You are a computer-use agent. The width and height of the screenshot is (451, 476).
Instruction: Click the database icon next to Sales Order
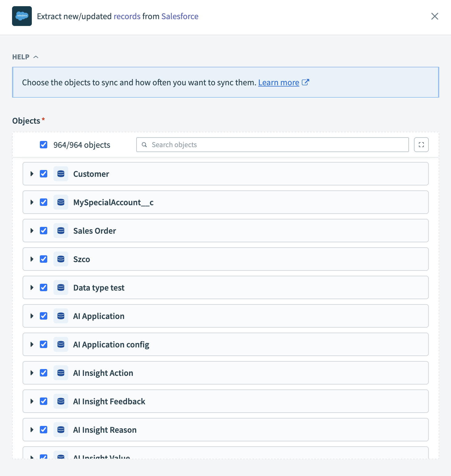click(x=61, y=231)
